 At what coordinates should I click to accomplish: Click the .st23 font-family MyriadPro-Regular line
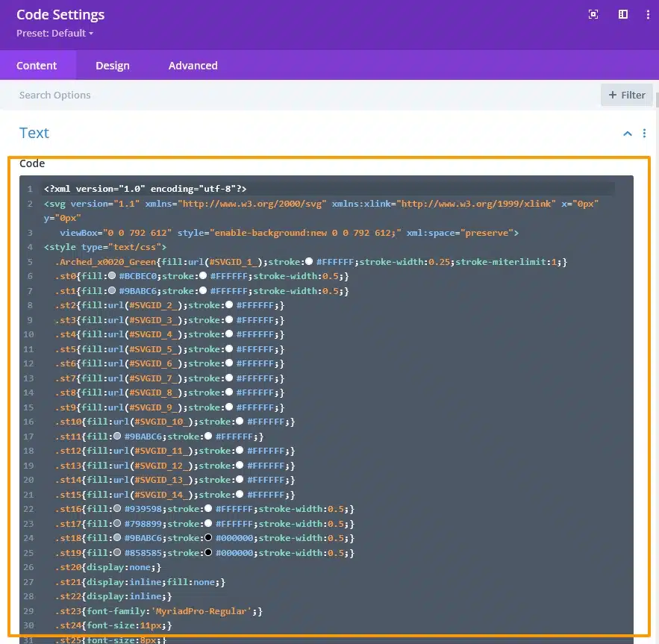coord(158,611)
